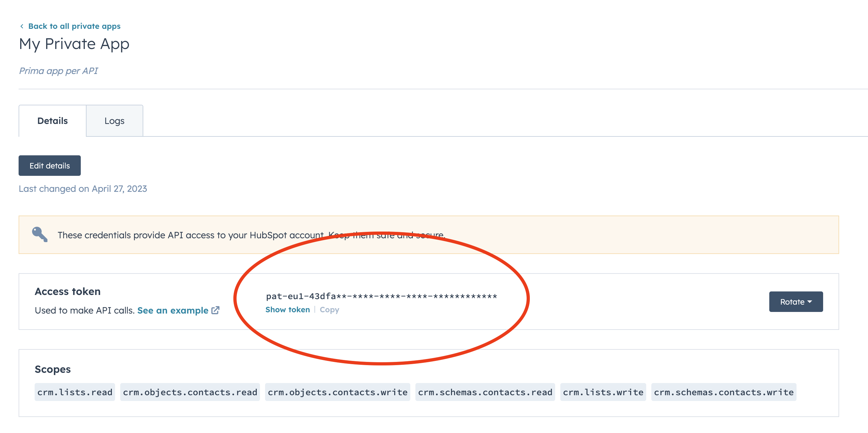Image resolution: width=868 pixels, height=433 pixels.
Task: Reveal token with Show token link
Action: (288, 309)
